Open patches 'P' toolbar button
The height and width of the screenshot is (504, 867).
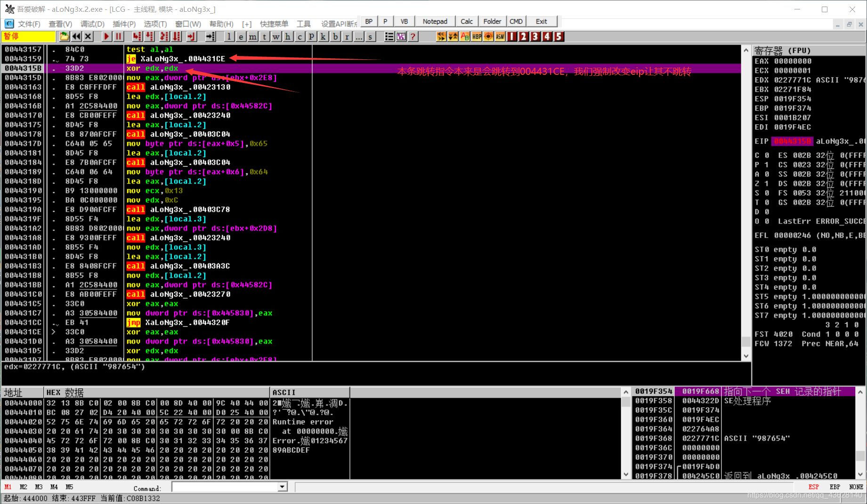[311, 36]
